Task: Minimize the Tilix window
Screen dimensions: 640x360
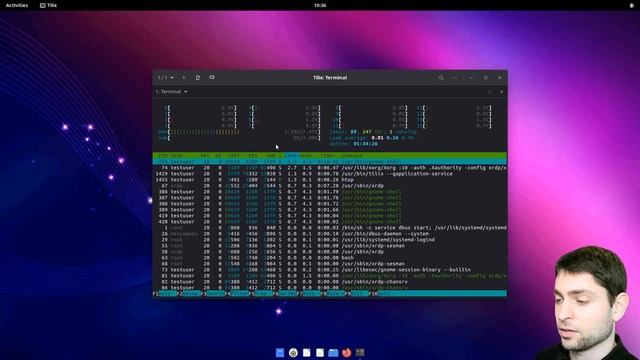Action: (x=471, y=78)
